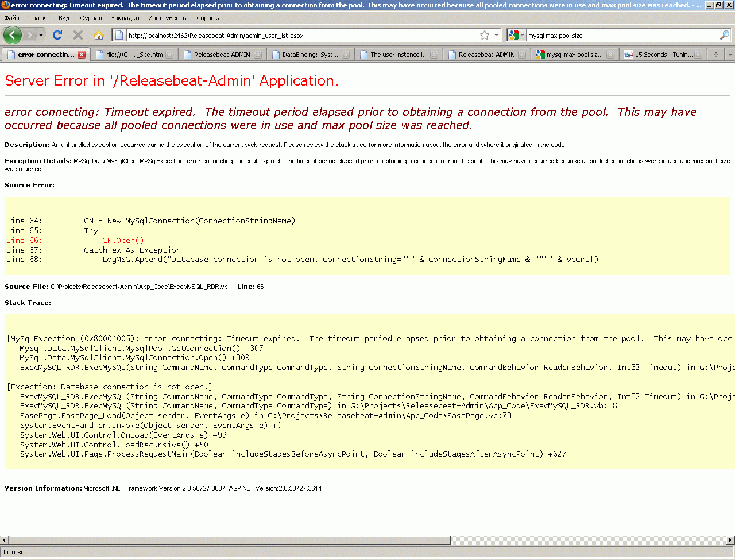Open the Справка menu

[x=208, y=18]
